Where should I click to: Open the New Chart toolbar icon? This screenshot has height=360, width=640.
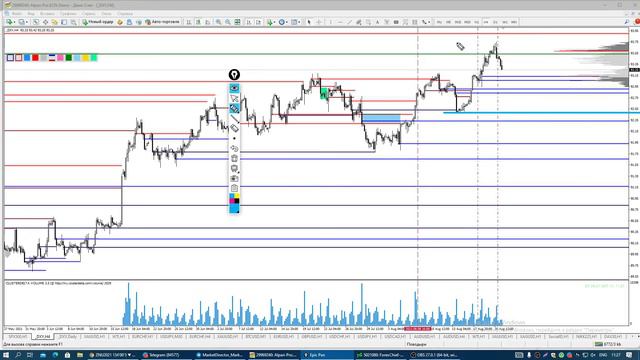pyautogui.click(x=9, y=22)
